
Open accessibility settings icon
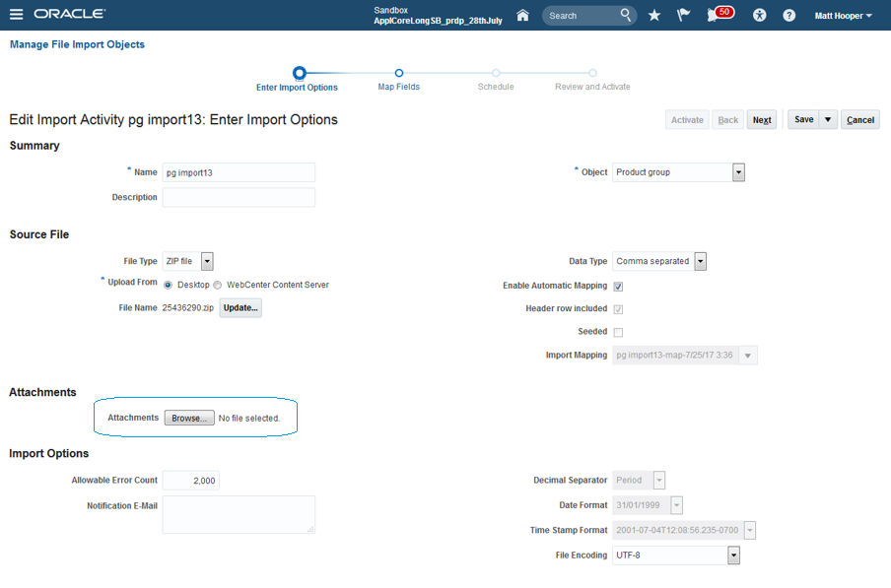[759, 16]
